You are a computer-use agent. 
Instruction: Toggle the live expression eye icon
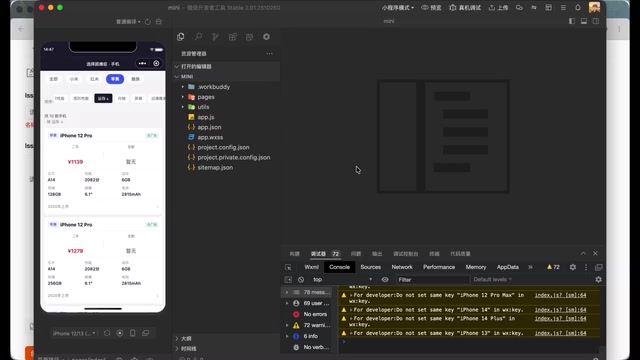point(385,280)
